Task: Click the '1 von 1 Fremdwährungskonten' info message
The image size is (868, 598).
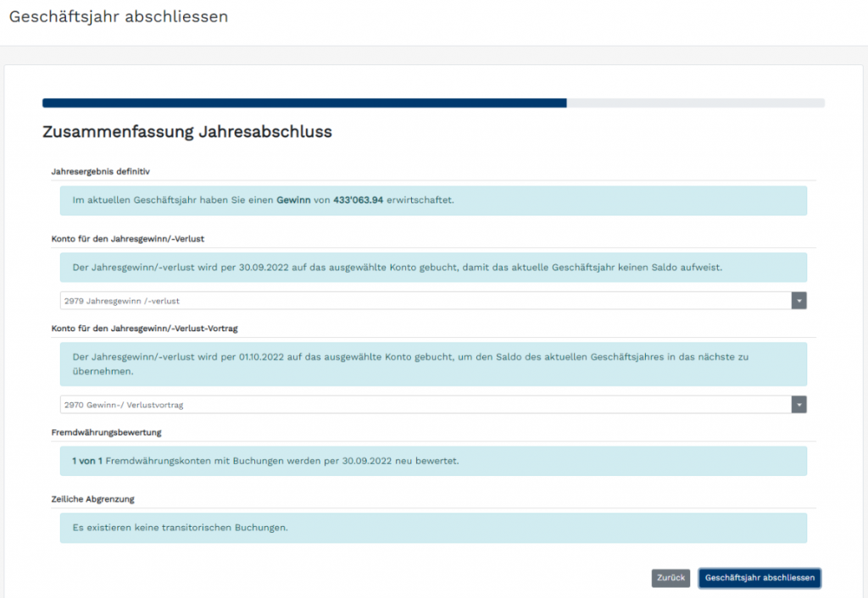Action: (x=433, y=461)
